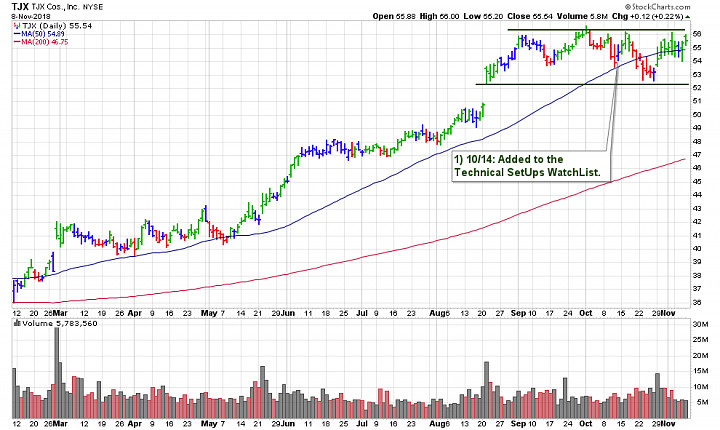Click 'Nov' on the volume panel date axis
720x430 pixels.
(668, 424)
